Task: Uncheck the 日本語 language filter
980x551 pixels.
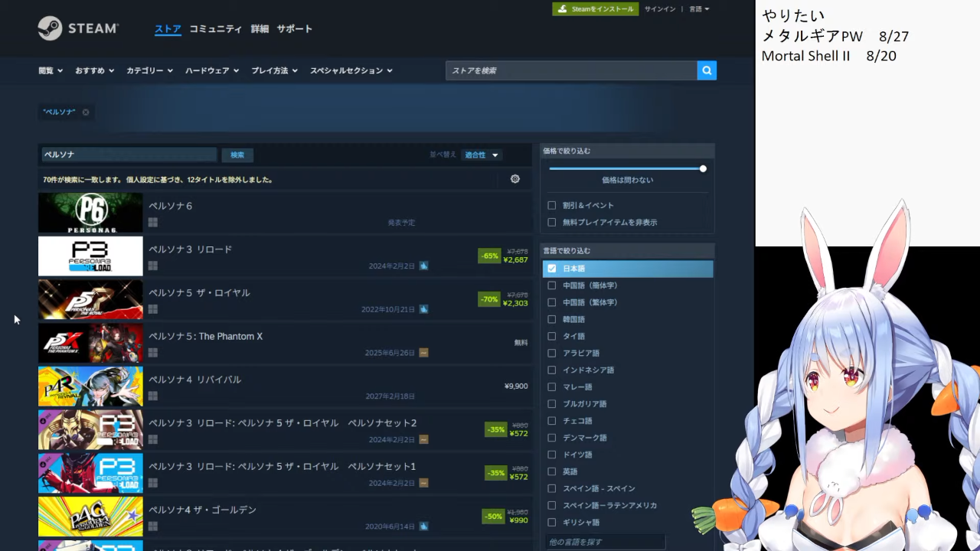Action: pyautogui.click(x=551, y=269)
